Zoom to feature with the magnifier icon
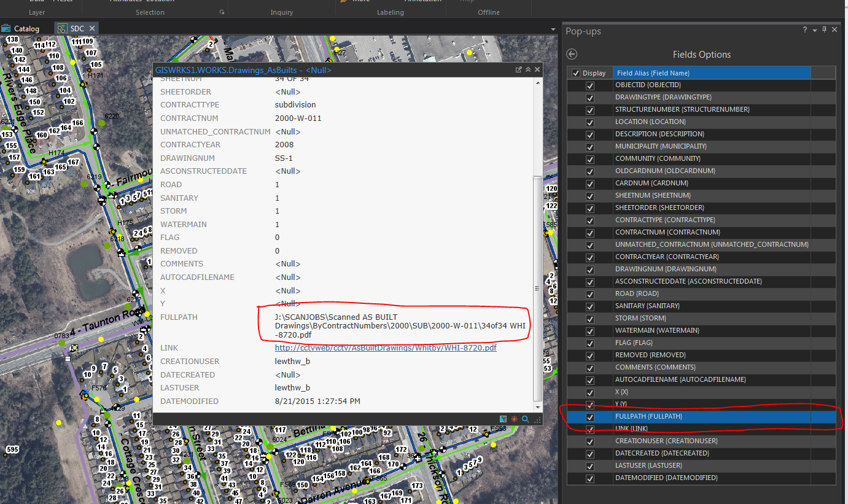848x504 pixels. pyautogui.click(x=525, y=419)
